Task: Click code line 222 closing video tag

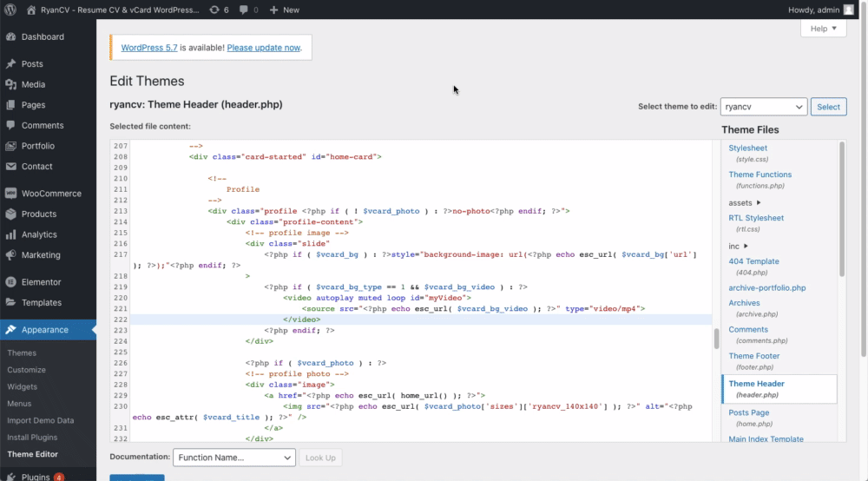Action: pyautogui.click(x=302, y=320)
